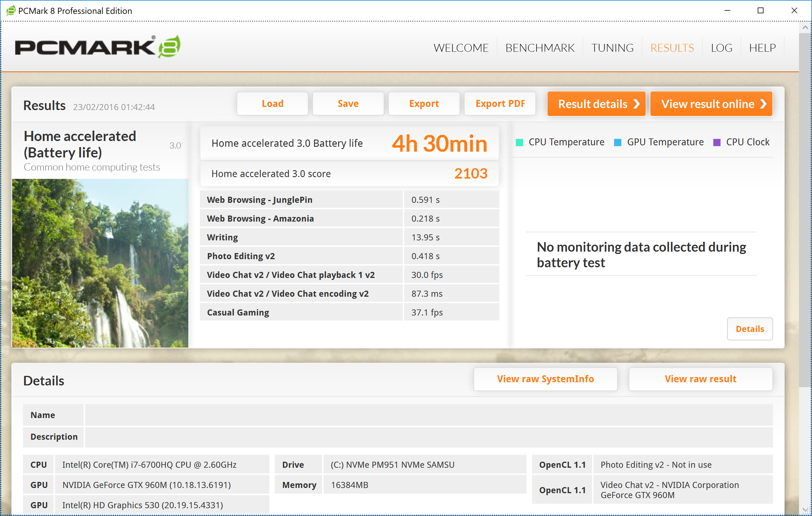Viewport: 812px width, 516px height.
Task: Click the PCMark title bar app icon
Action: (x=10, y=10)
